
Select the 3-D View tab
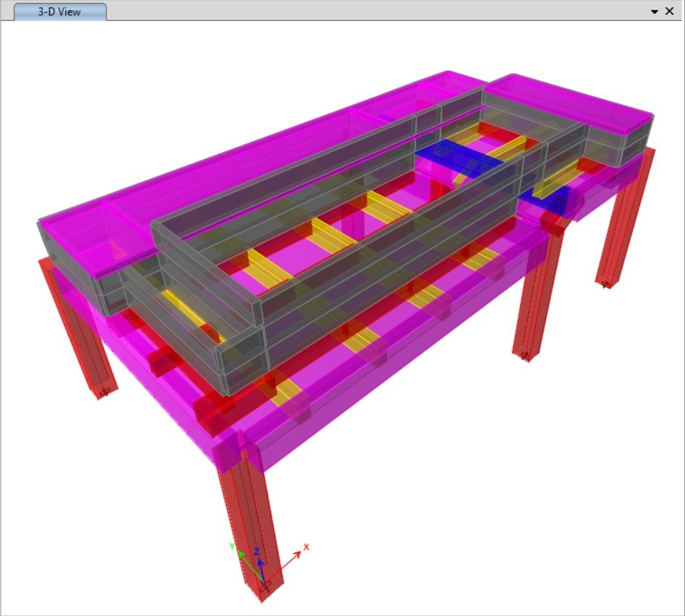pos(60,12)
